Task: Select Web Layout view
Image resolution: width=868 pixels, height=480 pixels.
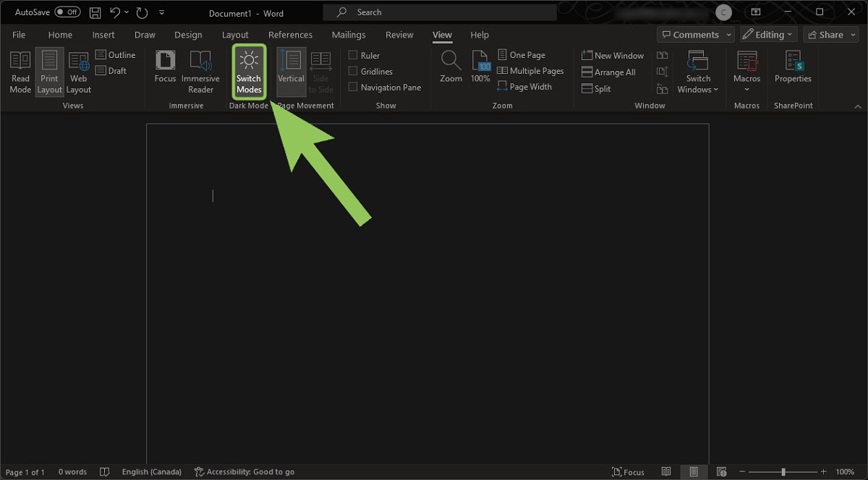Action: (x=79, y=72)
